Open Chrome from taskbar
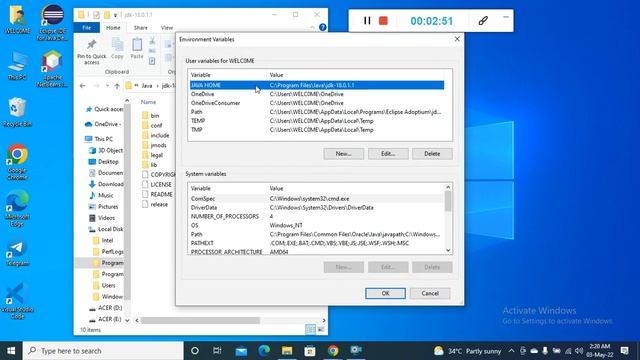The image size is (640, 360). 333,351
